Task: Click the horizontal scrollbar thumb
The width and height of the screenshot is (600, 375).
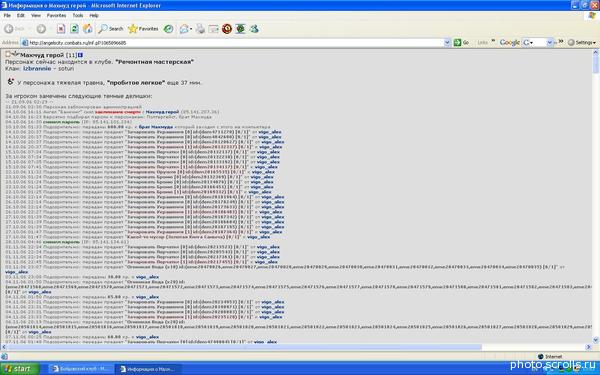Action: [x=244, y=347]
